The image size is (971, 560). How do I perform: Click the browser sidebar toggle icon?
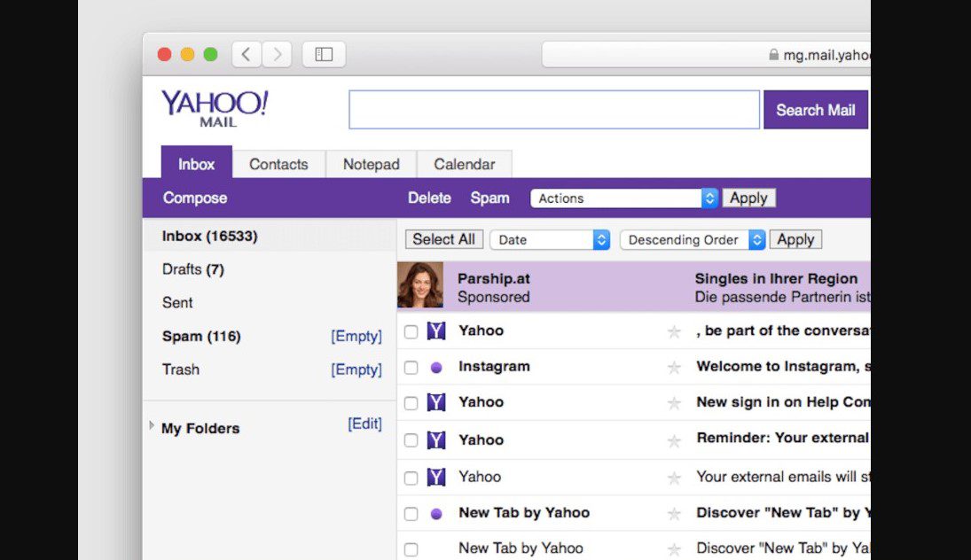pos(324,53)
